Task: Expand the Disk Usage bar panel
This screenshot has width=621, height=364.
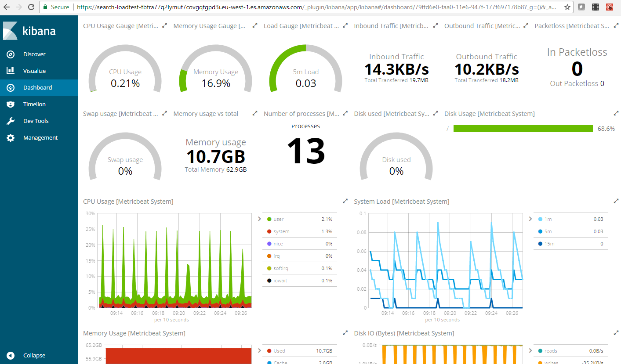Action: 616,114
